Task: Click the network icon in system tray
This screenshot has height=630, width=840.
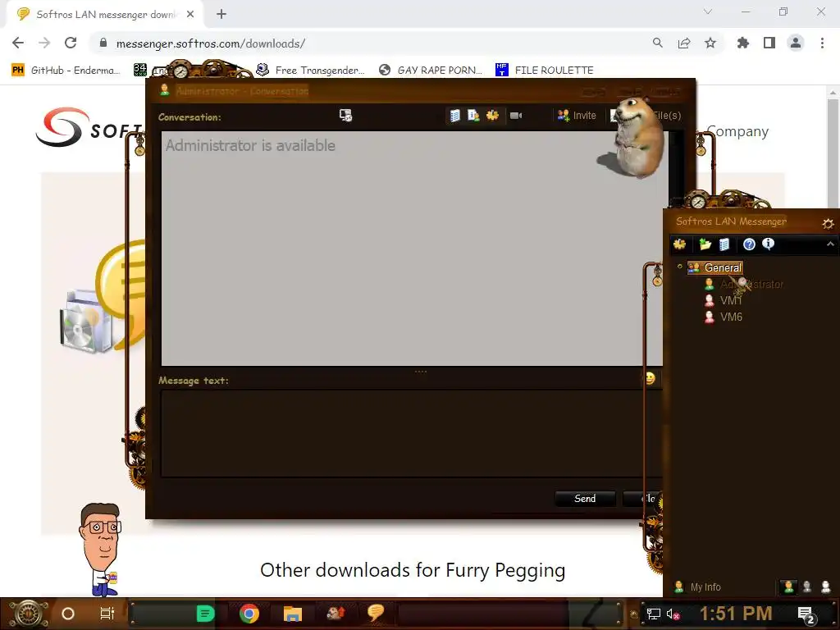Action: (x=653, y=614)
